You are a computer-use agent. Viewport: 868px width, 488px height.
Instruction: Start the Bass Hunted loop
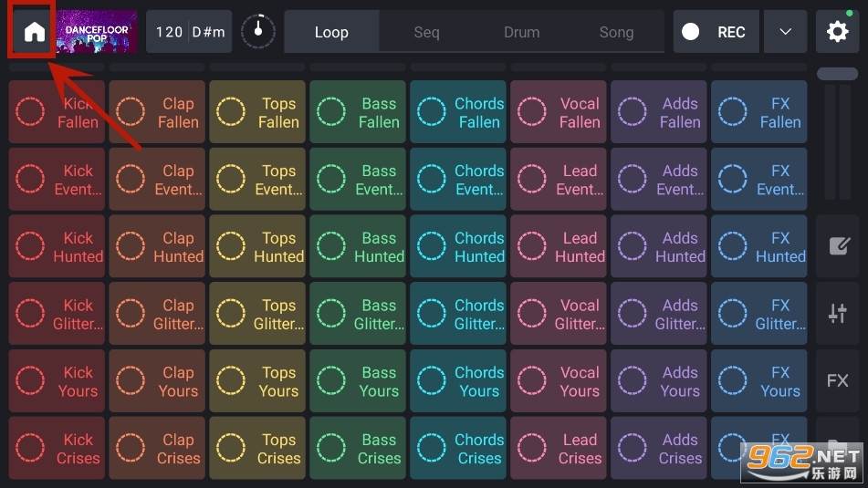pos(358,246)
